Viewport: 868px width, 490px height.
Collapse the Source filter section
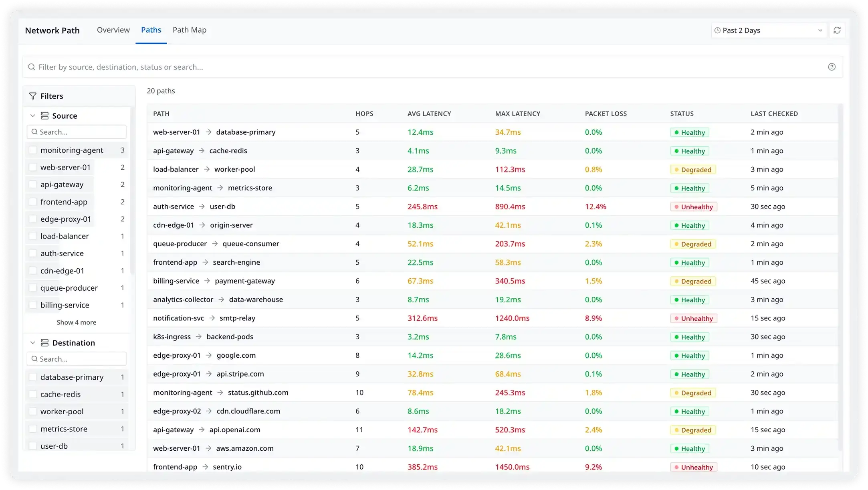point(32,115)
